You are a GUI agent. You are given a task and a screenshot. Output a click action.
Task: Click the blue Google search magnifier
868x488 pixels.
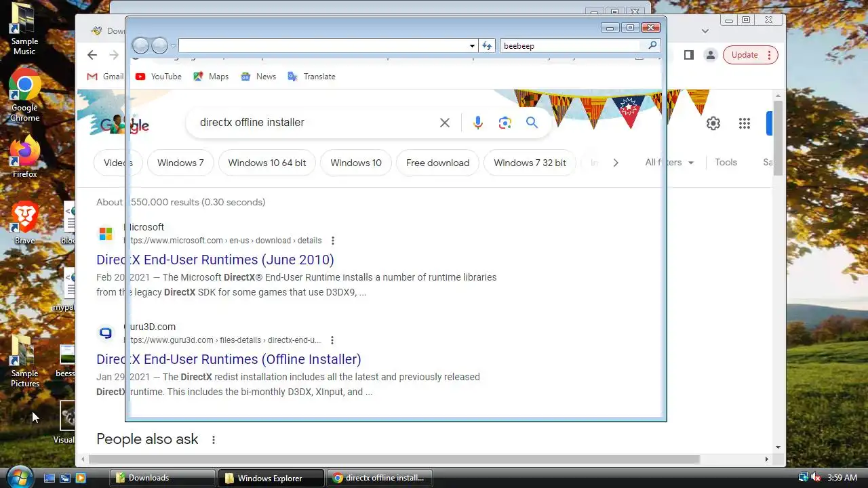click(532, 123)
